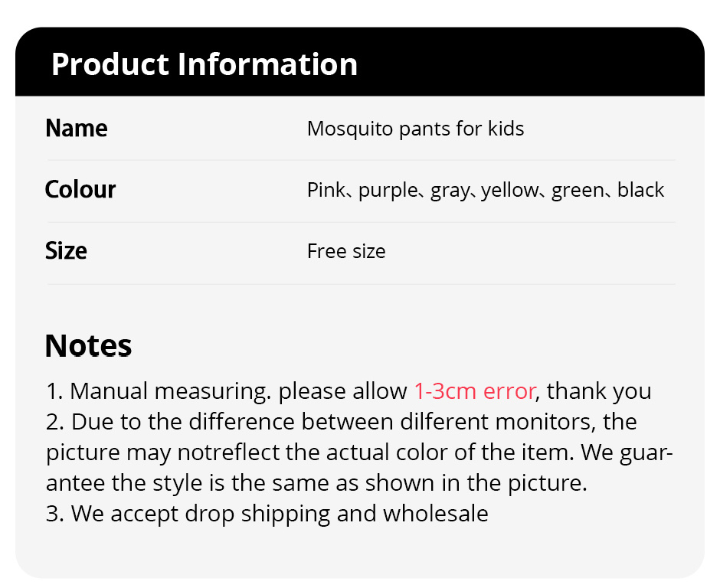720x588 pixels.
Task: Click the Product Information header
Action: (x=205, y=64)
